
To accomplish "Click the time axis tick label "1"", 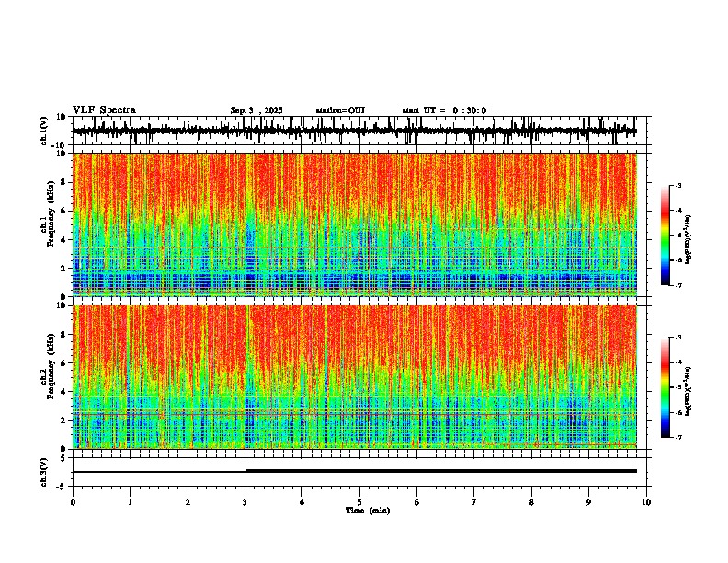I will click(x=130, y=502).
